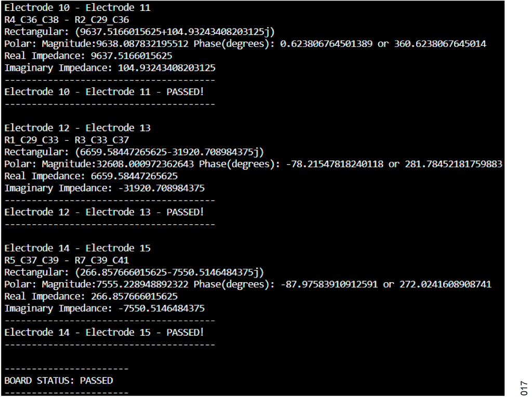Click 'Imaginary Impedance: -31920.708984375' text
This screenshot has width=532, height=397.
[x=104, y=188]
